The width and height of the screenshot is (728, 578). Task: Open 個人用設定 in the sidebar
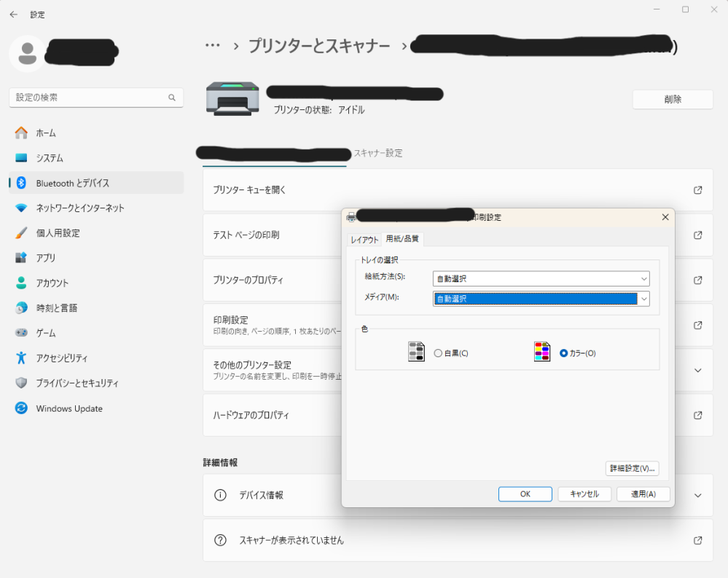58,233
